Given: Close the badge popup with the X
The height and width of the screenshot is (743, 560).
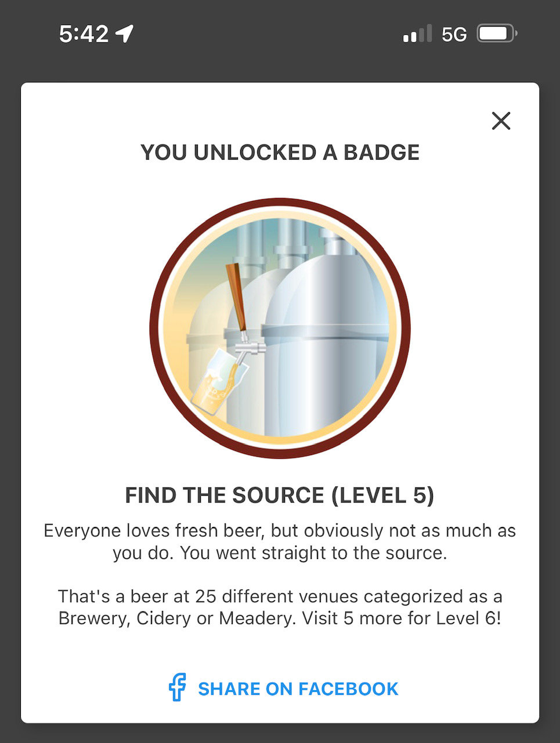Looking at the screenshot, I should point(500,121).
